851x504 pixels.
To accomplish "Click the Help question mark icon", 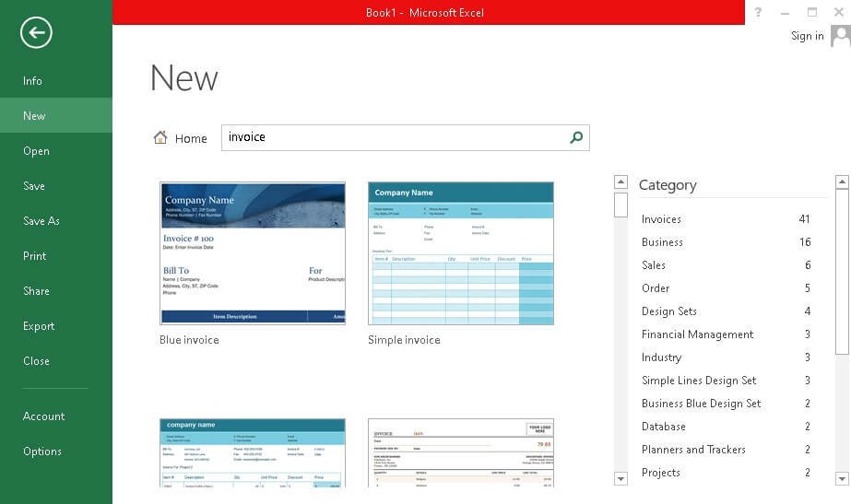I will (x=758, y=12).
